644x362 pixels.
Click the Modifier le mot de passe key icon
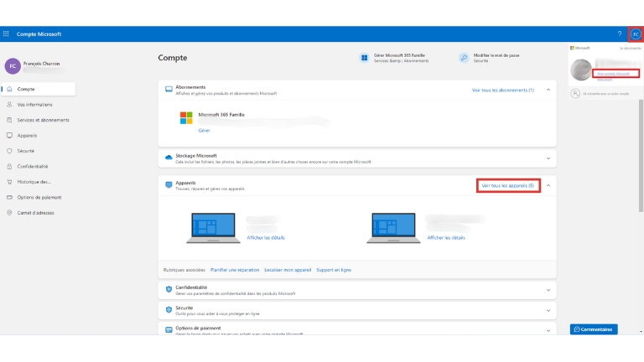(464, 58)
